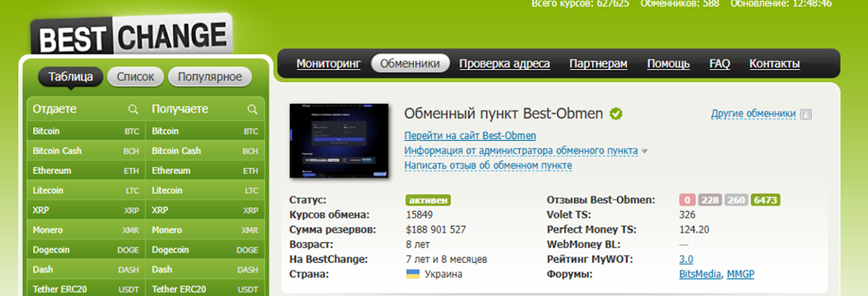Click the red 0 reviews badge
Image resolution: width=868 pixels, height=296 pixels.
coord(687,200)
